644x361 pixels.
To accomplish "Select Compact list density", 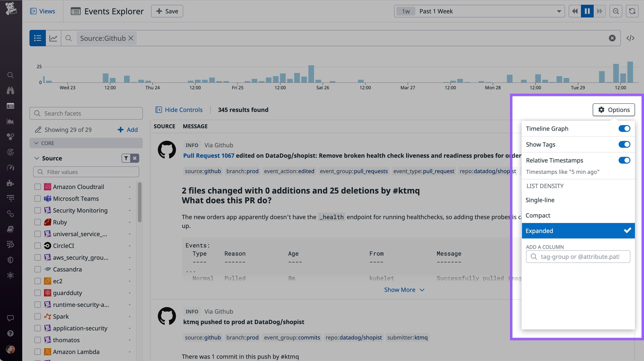I will [538, 215].
